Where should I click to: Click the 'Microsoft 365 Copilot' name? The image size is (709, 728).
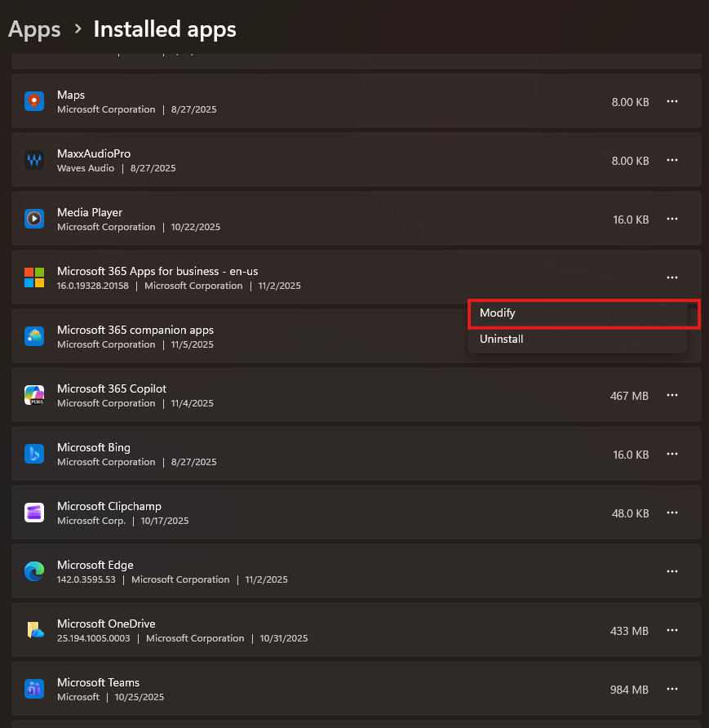coord(111,388)
